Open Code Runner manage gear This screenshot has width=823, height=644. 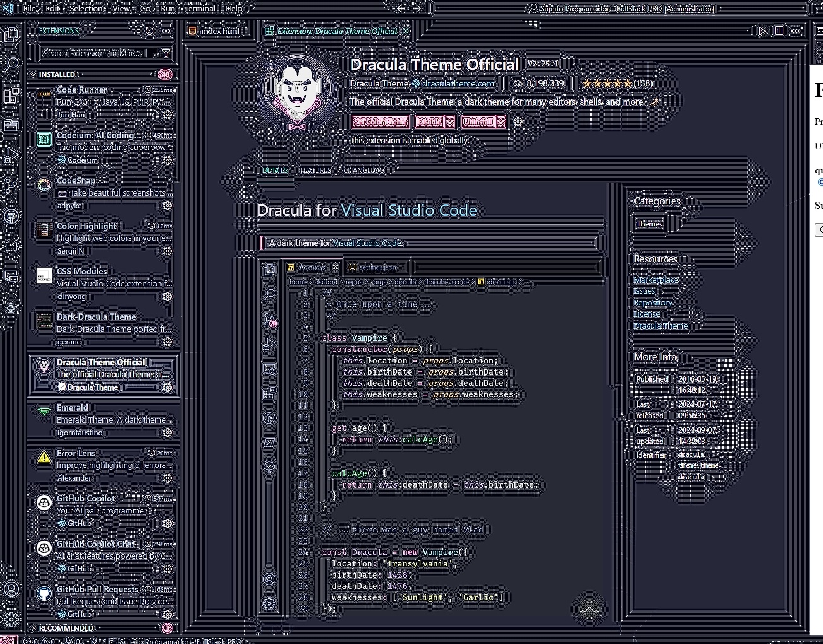tap(167, 115)
